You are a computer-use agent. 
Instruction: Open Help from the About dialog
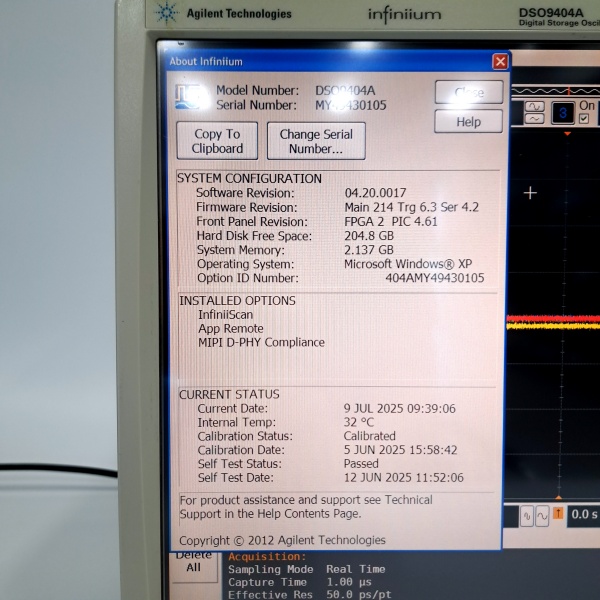468,122
